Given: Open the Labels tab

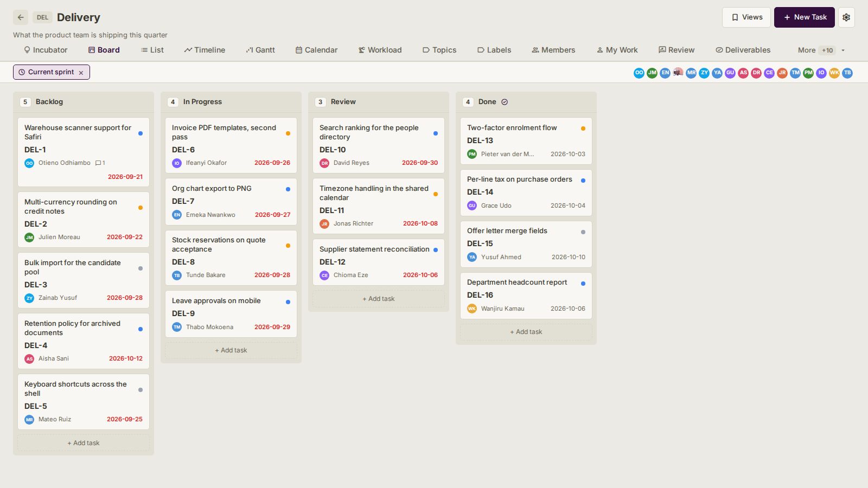Looking at the screenshot, I should tap(494, 50).
